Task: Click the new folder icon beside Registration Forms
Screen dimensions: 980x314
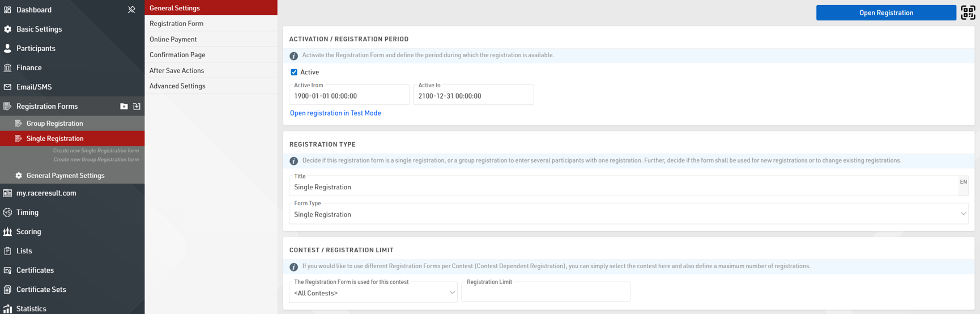Action: click(x=124, y=106)
